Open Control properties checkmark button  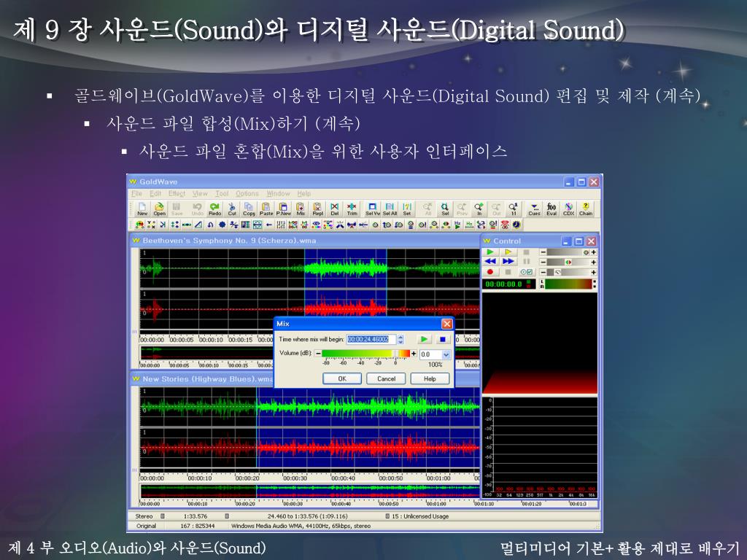point(527,272)
